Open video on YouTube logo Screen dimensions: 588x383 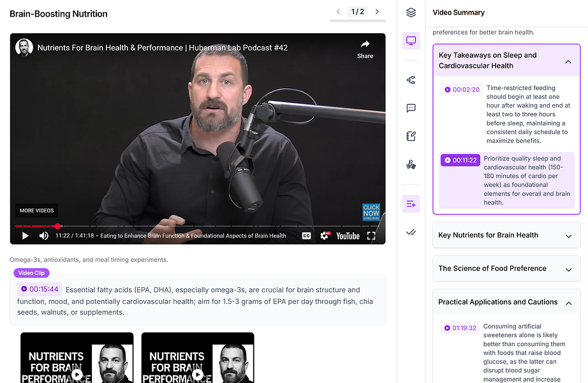tap(348, 236)
